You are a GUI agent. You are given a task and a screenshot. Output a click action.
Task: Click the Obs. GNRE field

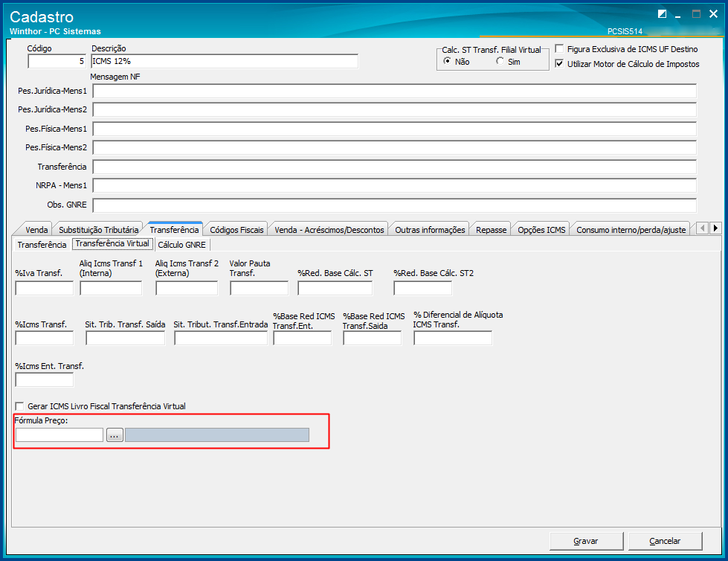(395, 205)
